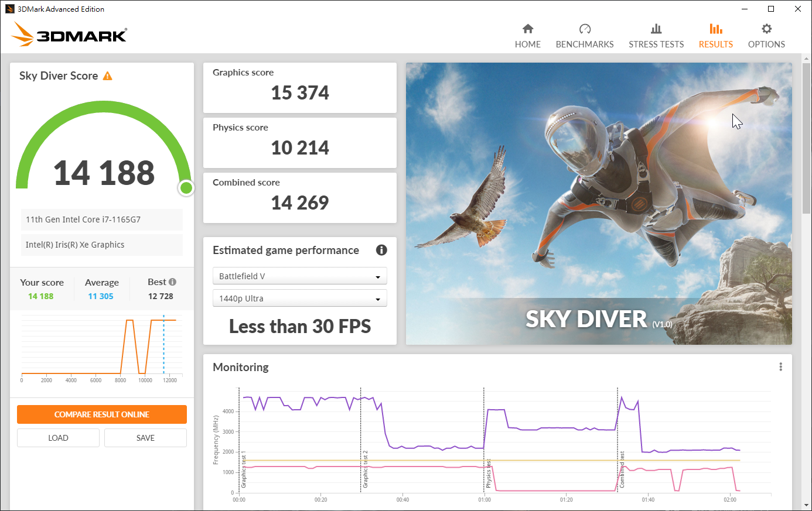The width and height of the screenshot is (812, 511).
Task: Click the Sky Diver Score warning triangle
Action: [107, 76]
